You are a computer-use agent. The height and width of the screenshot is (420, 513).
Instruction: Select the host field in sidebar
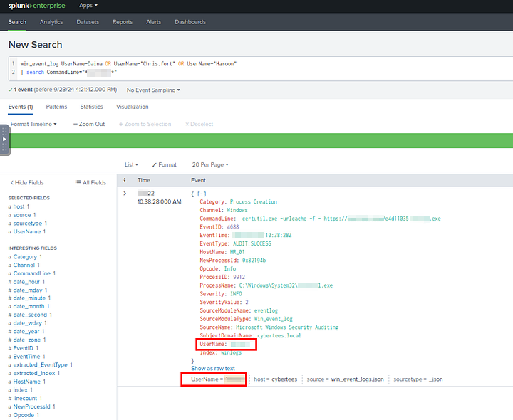[19, 206]
